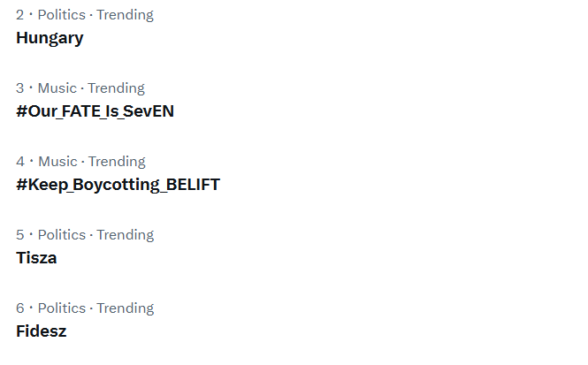
Task: Click the Politics label above Hungary
Action: (61, 15)
